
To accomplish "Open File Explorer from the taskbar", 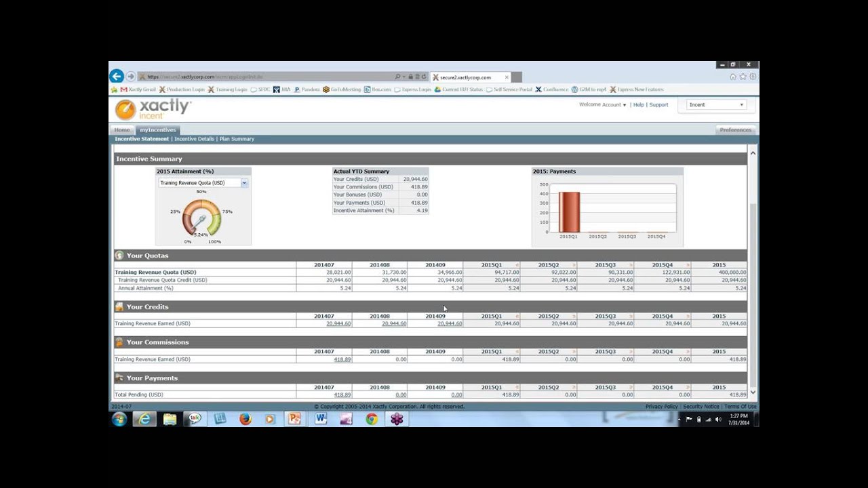I will [170, 419].
